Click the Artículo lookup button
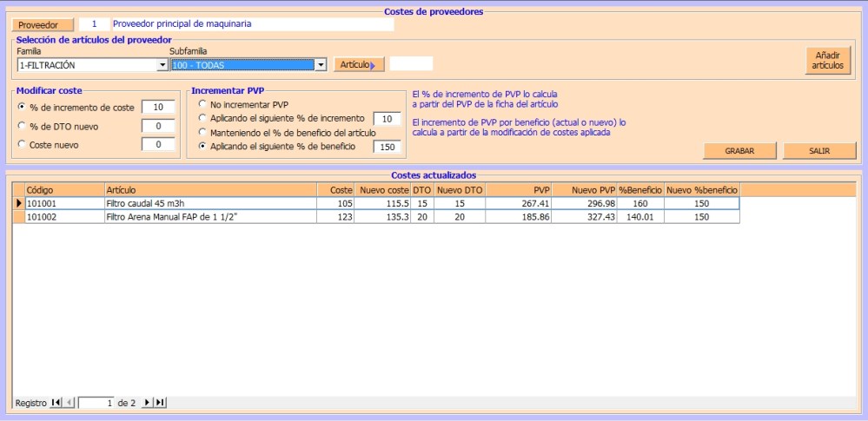The image size is (868, 421). 359,65
